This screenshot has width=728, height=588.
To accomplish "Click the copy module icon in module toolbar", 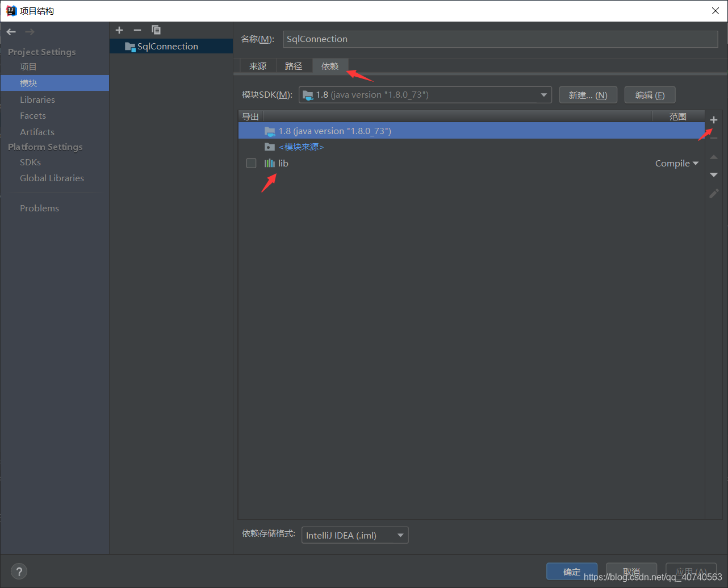I will [x=156, y=30].
